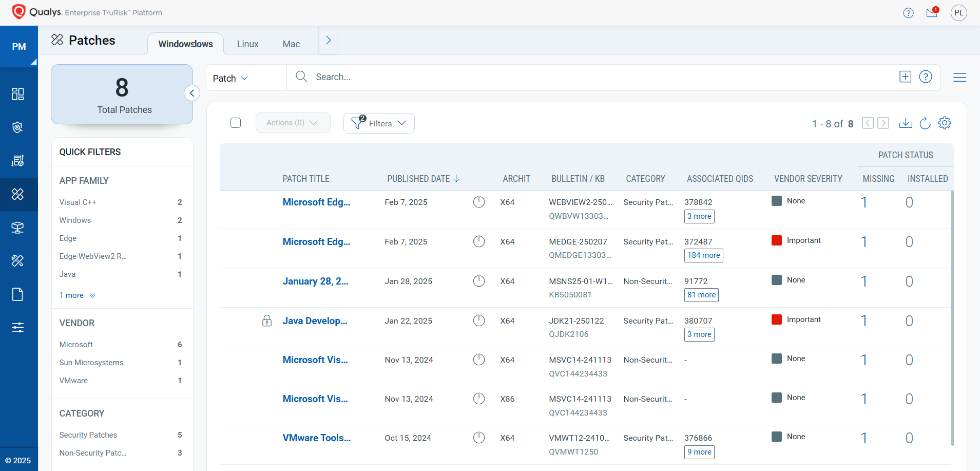Open the VMware Tools patch link
This screenshot has height=471, width=980.
coord(316,438)
